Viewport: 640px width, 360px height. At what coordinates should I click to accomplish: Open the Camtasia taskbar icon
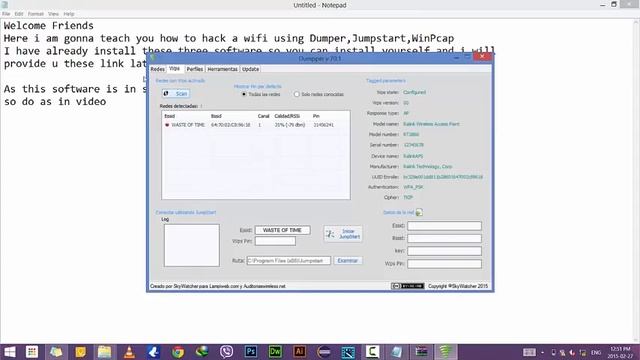coord(372,352)
